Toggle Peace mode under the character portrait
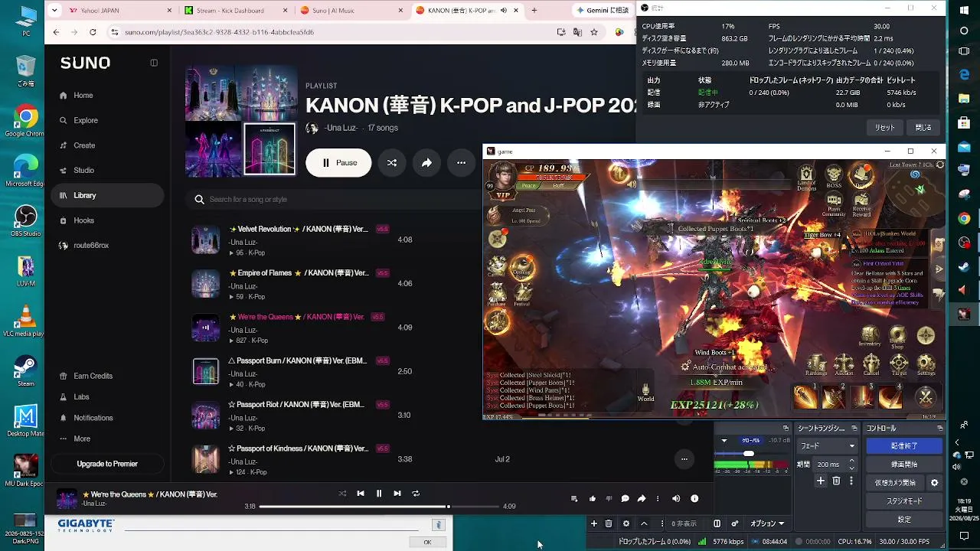Image resolution: width=980 pixels, height=551 pixels. pyautogui.click(x=529, y=186)
